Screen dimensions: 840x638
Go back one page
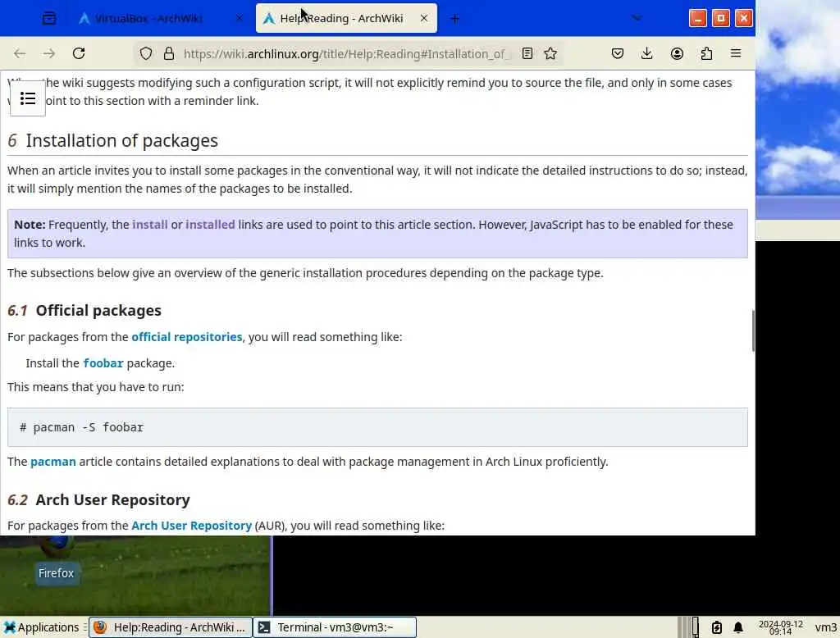[20, 53]
